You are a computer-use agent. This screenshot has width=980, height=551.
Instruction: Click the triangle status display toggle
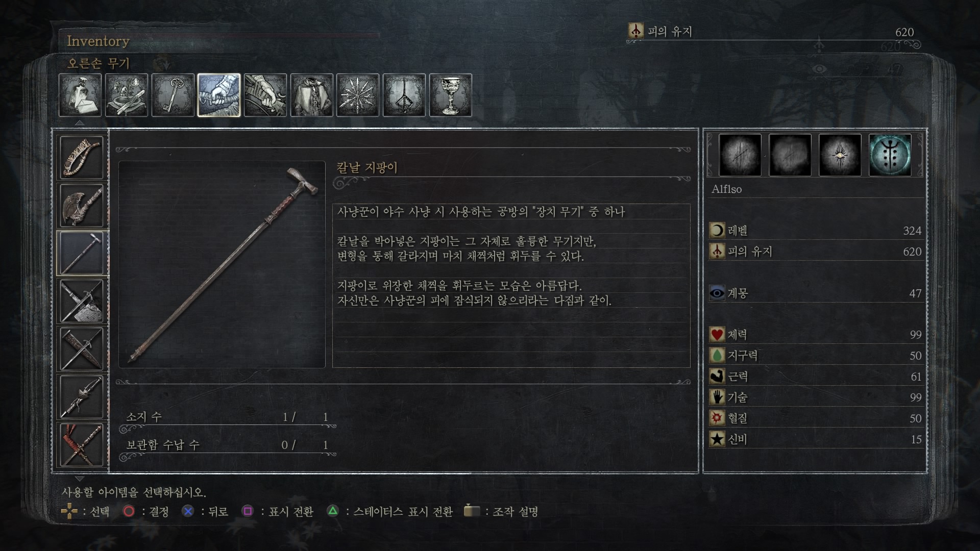(389, 511)
